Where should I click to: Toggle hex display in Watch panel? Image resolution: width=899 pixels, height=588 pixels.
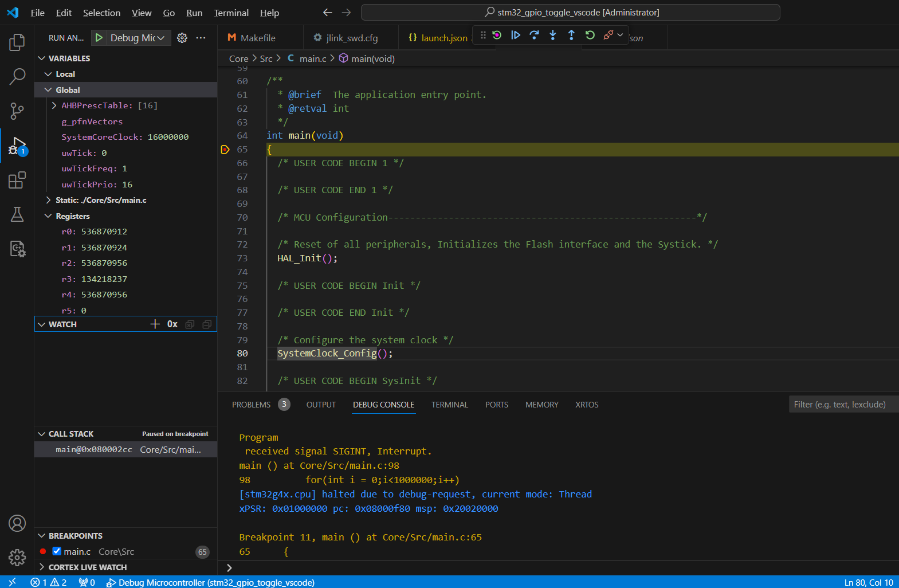coord(172,324)
